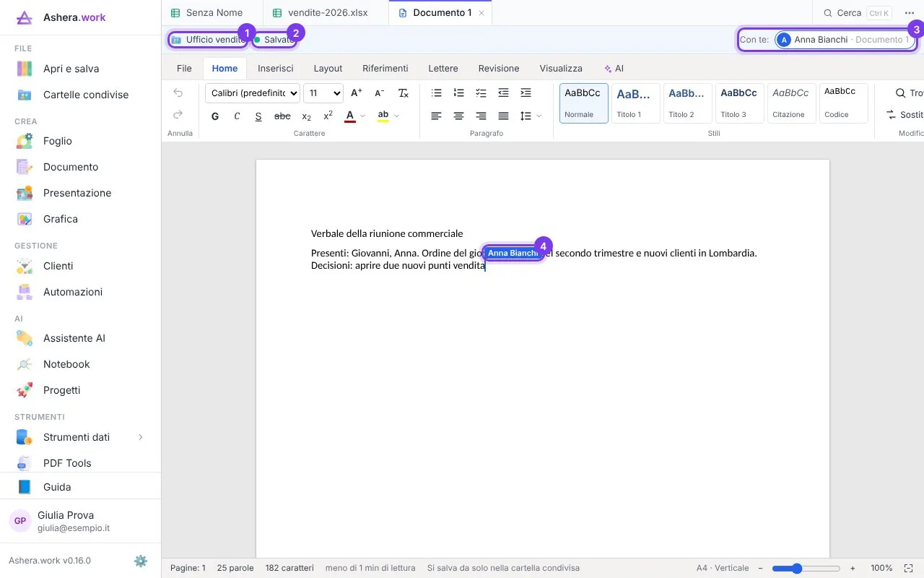Switch to the Layout ribbon tab

point(328,68)
